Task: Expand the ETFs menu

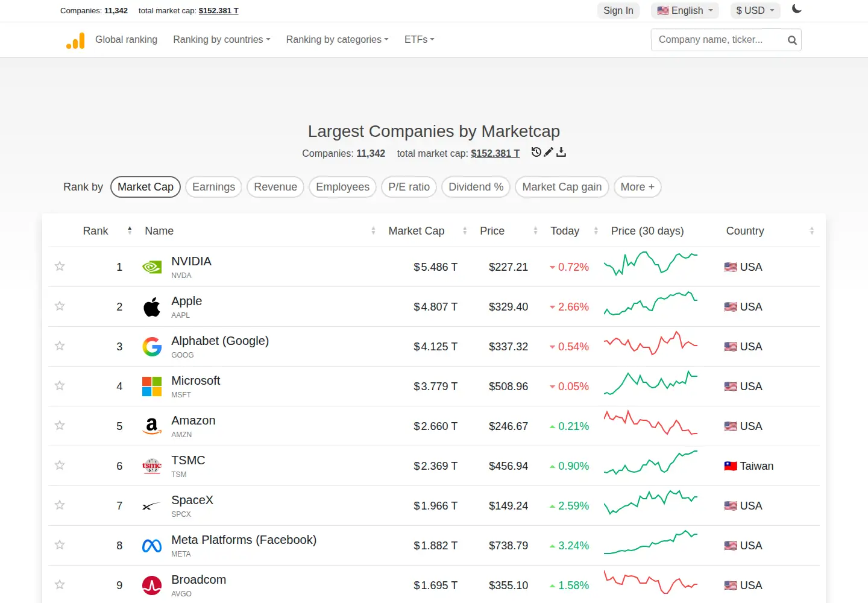Action: point(420,40)
